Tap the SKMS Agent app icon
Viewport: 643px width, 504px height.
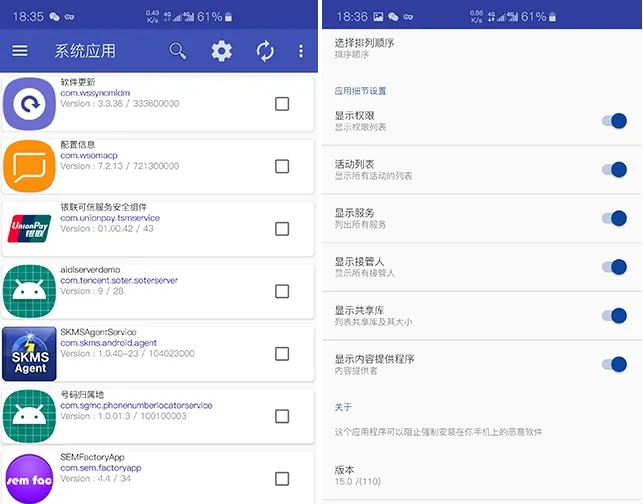(29, 353)
